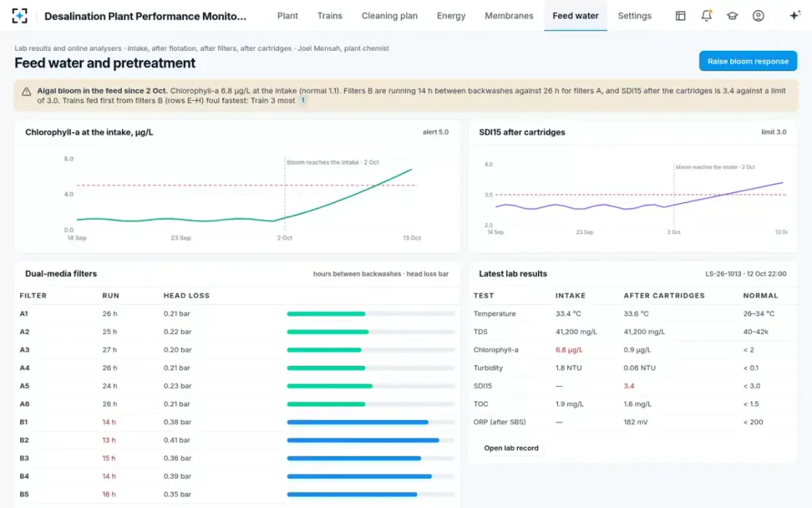Click the ORP value '182 mV'
This screenshot has height=508, width=812.
(636, 422)
